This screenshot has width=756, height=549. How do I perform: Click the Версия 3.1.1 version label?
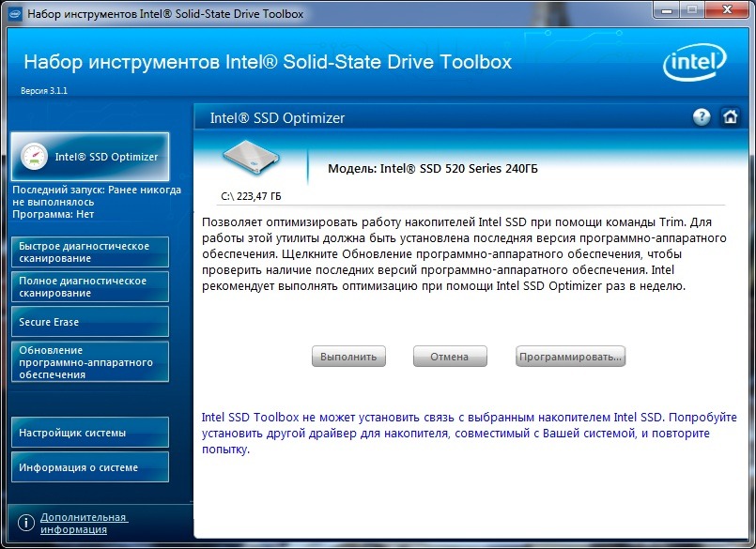pos(44,91)
